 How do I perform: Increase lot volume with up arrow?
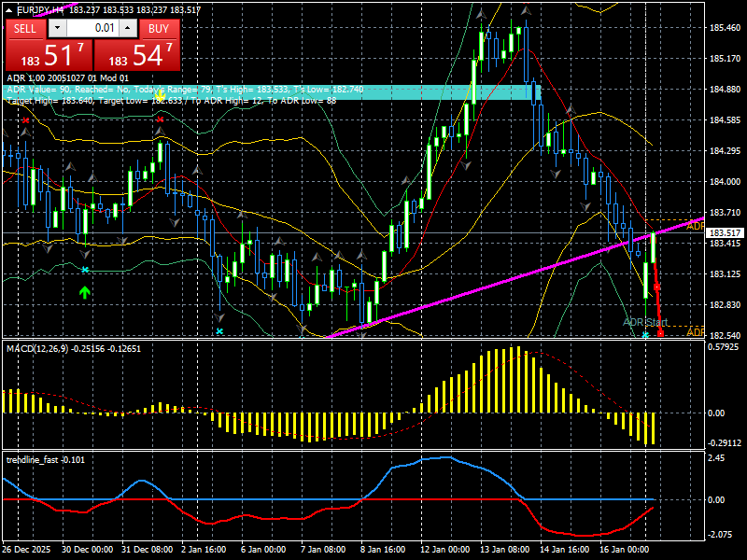tap(128, 28)
